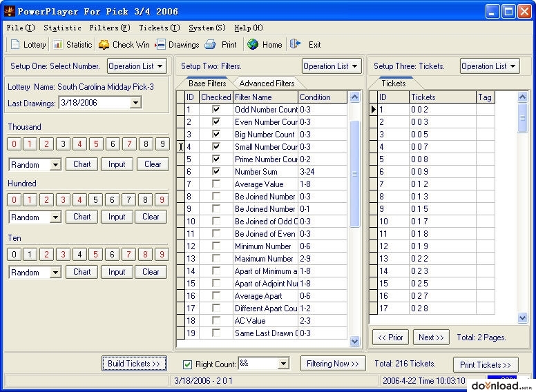Click Clear button under Thousand

pyautogui.click(x=153, y=164)
